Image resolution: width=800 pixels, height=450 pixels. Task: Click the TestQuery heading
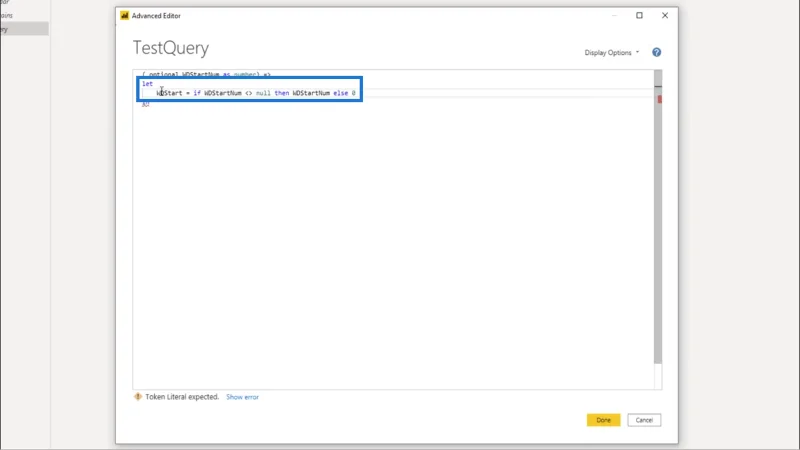(x=171, y=48)
